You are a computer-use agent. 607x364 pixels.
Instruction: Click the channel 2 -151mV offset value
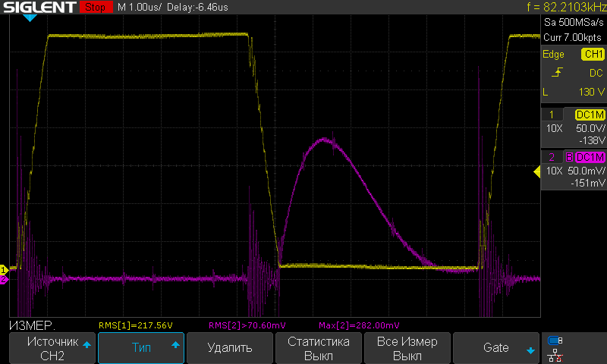click(587, 183)
